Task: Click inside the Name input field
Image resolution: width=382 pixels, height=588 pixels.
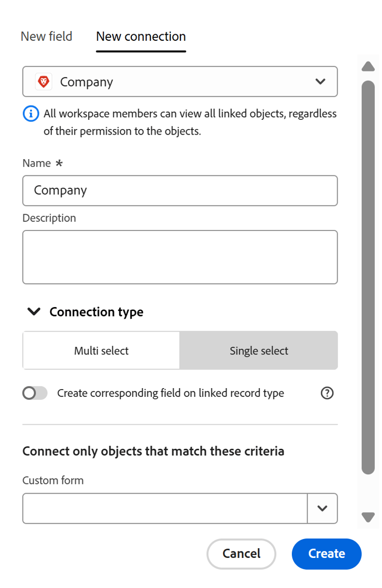Action: tap(180, 190)
